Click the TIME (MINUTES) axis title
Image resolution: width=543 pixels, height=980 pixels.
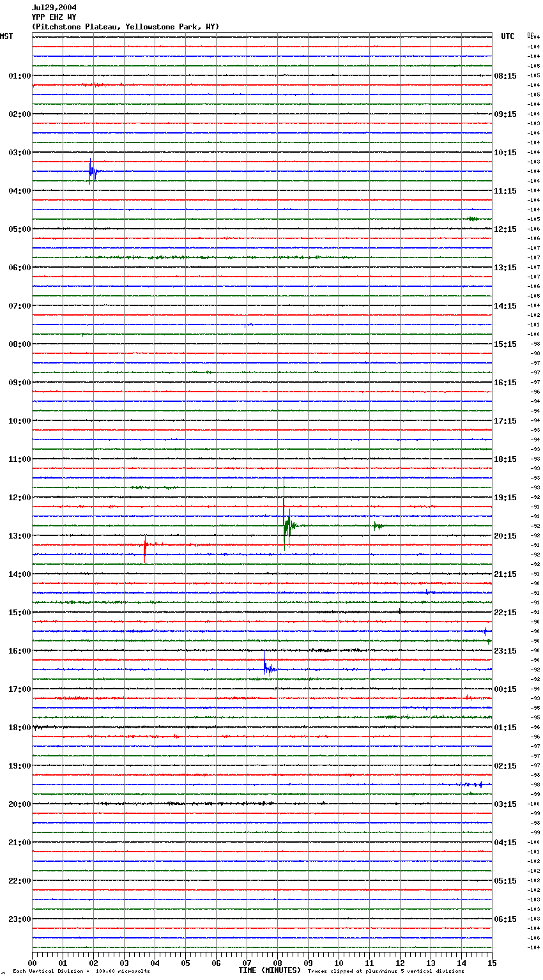(270, 970)
